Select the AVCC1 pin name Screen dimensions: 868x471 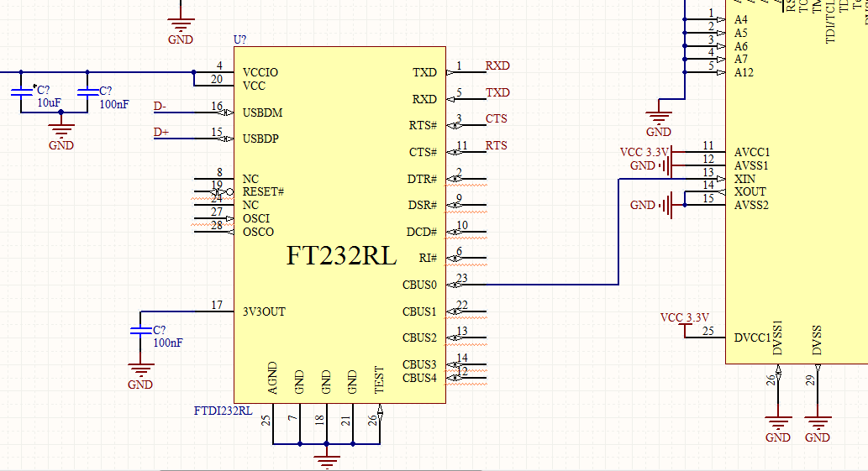[752, 152]
